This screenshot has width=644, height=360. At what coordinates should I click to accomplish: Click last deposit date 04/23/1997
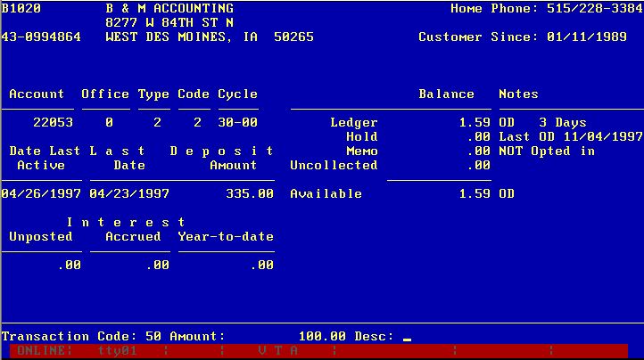coord(129,193)
